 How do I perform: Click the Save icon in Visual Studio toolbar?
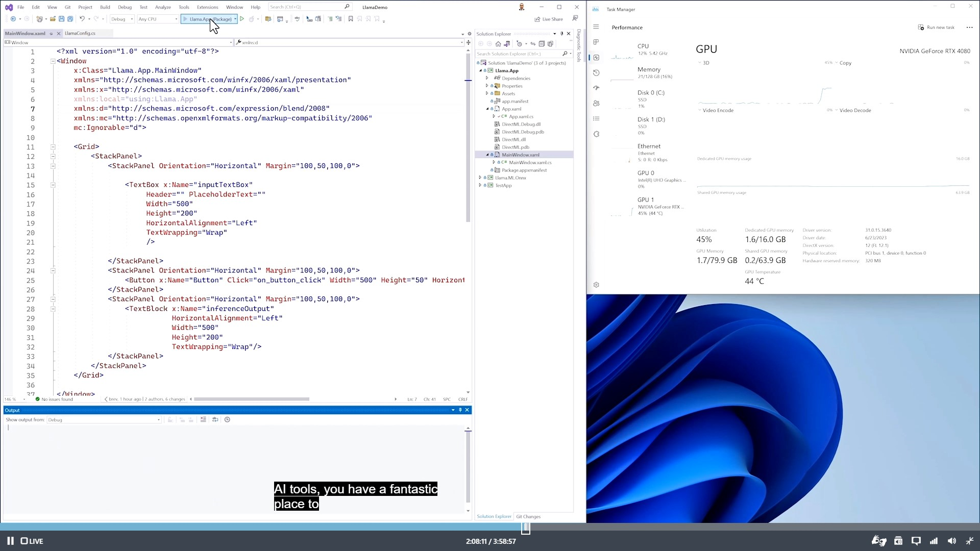(61, 19)
